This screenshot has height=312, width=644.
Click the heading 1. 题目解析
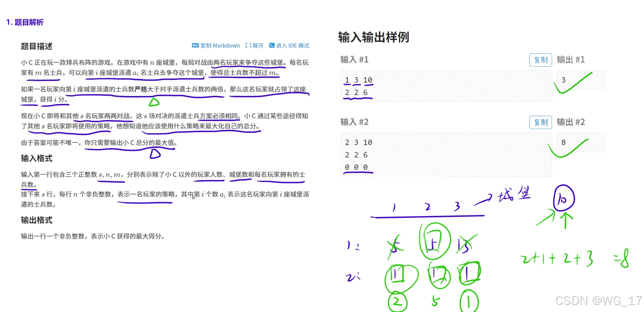tap(25, 22)
